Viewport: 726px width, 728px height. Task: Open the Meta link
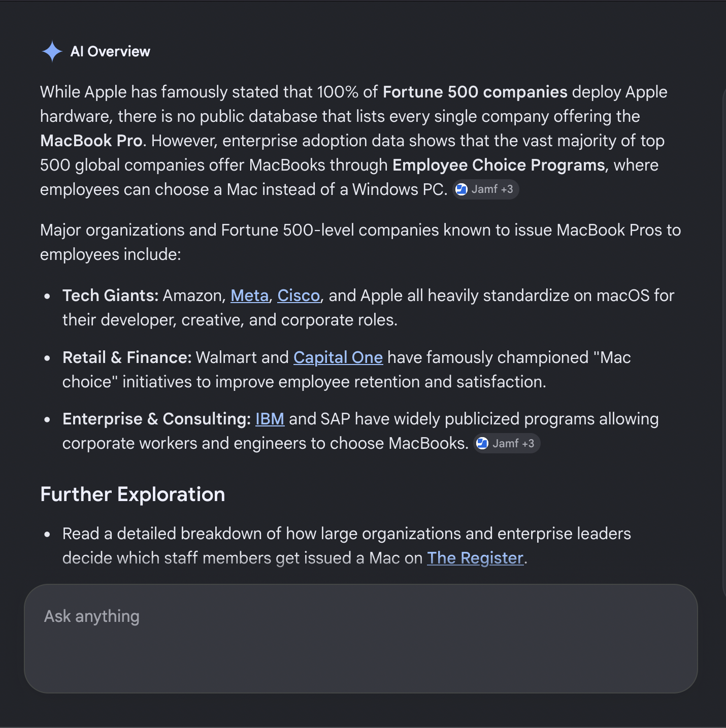click(x=249, y=295)
